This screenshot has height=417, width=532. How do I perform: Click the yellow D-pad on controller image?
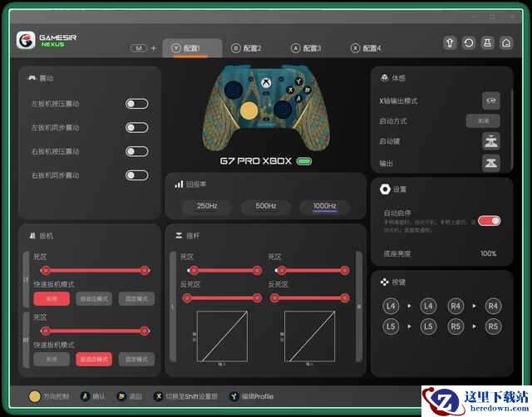coord(249,111)
